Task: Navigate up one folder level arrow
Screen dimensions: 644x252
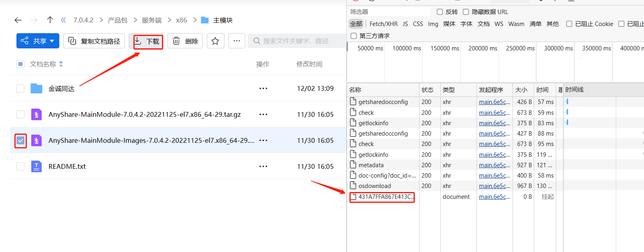Action: tap(50, 20)
